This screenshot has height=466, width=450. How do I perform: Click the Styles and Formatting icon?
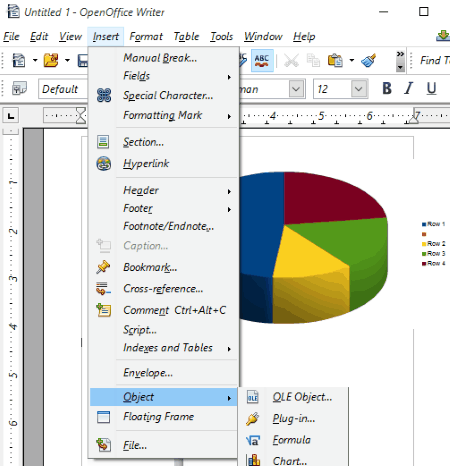(19, 89)
